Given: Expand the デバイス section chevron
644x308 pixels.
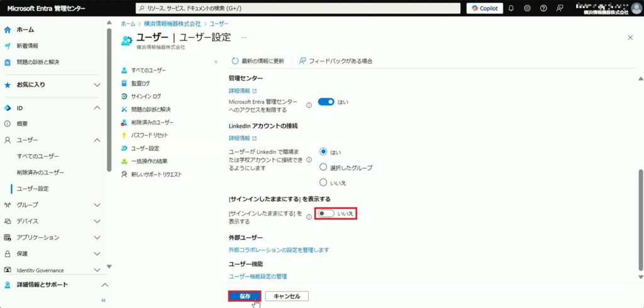Looking at the screenshot, I should click(x=97, y=221).
